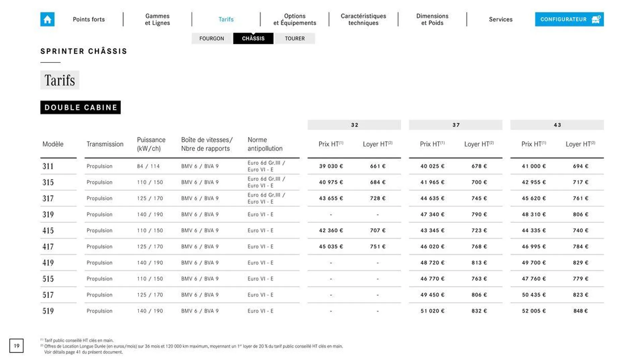Click the large Tarifs title

point(60,80)
